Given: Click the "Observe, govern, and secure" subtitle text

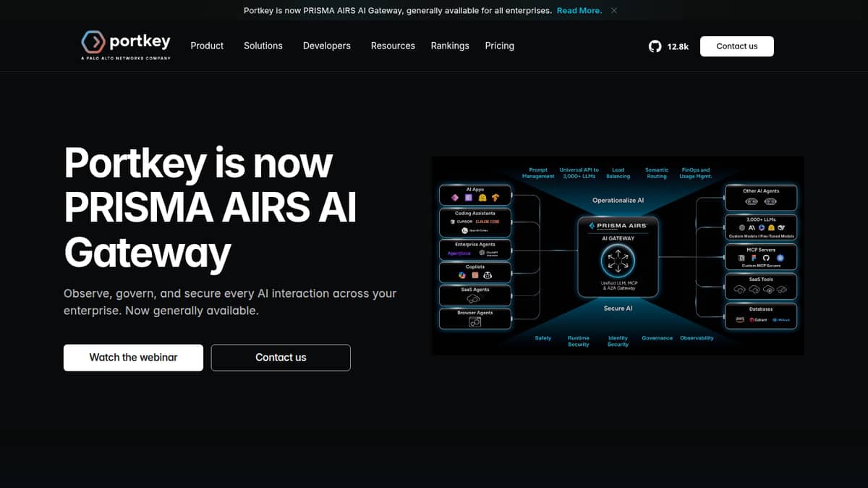Looking at the screenshot, I should pyautogui.click(x=230, y=302).
